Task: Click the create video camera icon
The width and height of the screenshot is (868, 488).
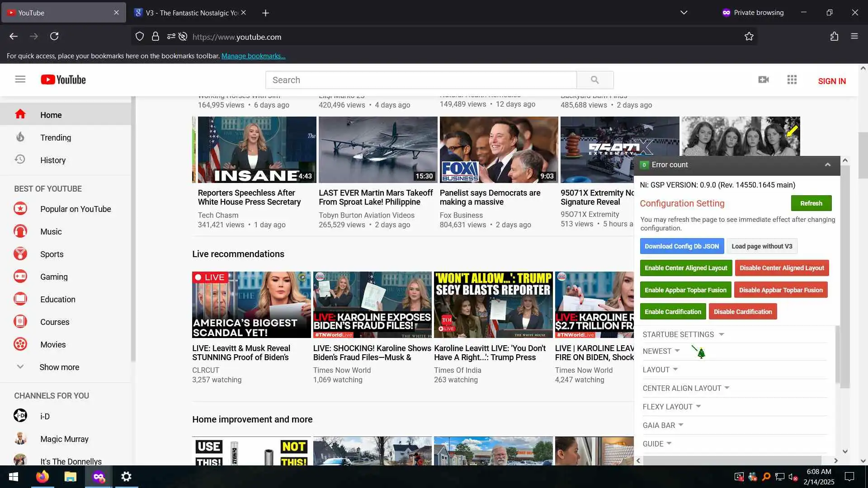Action: point(763,80)
